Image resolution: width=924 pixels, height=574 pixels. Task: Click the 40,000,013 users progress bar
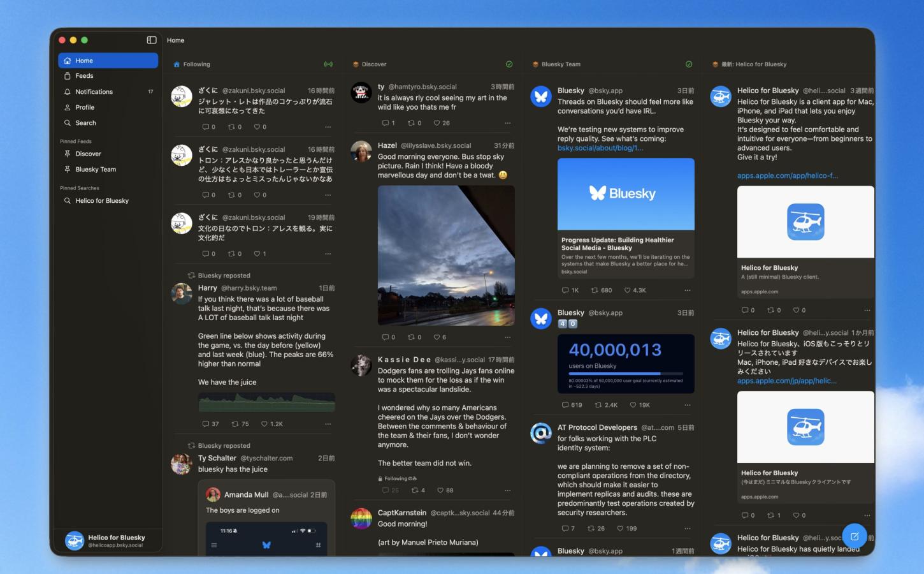coord(626,374)
